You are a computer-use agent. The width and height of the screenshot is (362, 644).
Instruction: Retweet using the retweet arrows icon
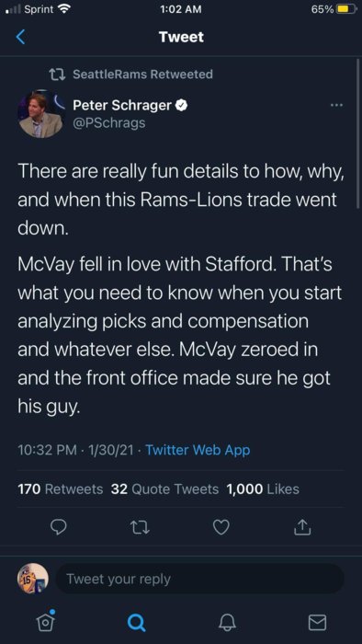click(x=141, y=527)
